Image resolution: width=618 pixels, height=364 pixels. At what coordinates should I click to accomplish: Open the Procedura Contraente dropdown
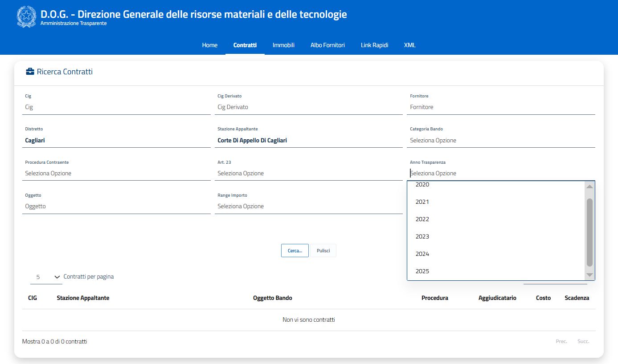[x=116, y=174]
